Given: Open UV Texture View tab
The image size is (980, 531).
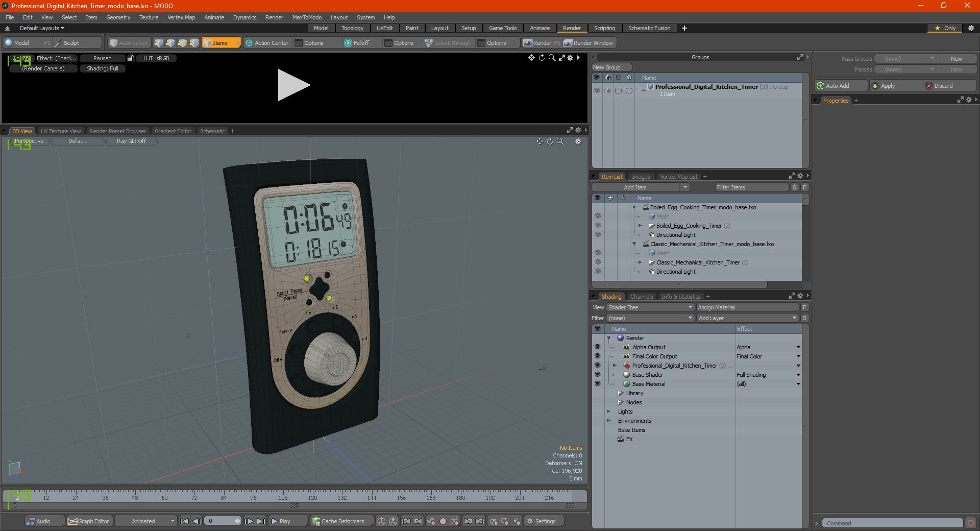Looking at the screenshot, I should (61, 131).
